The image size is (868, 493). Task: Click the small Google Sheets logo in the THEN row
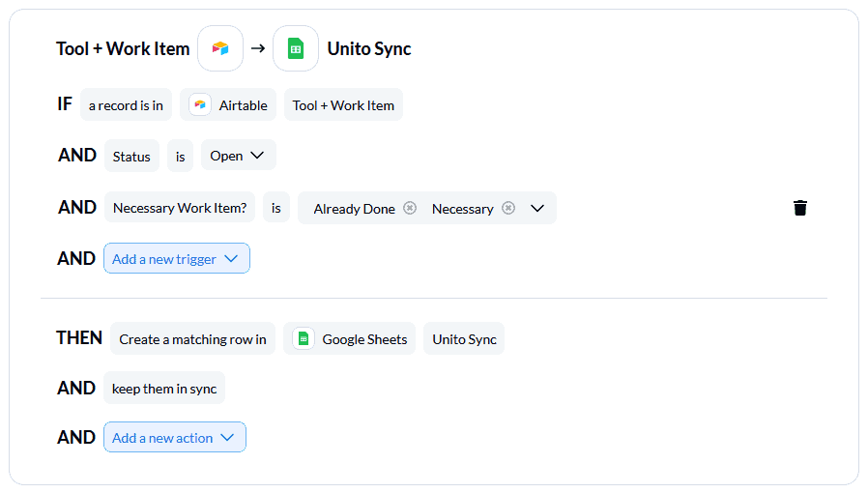(304, 338)
